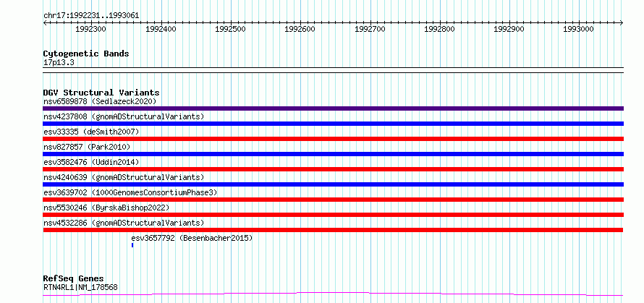Select the blue bar under nsv827857

333,154
